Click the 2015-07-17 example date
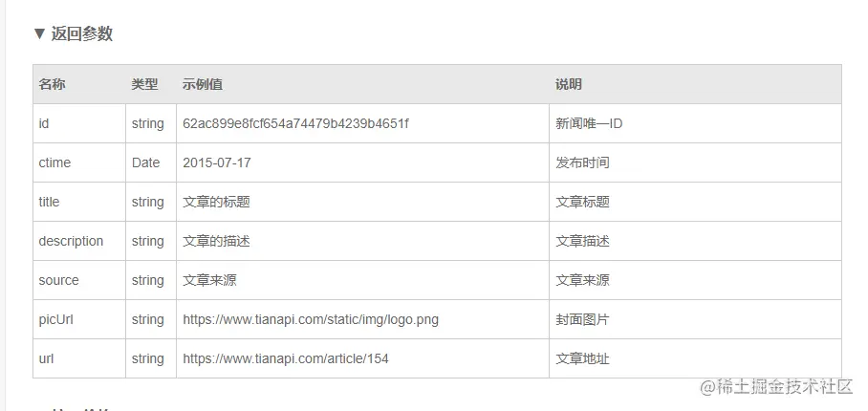868x411 pixels. point(217,162)
